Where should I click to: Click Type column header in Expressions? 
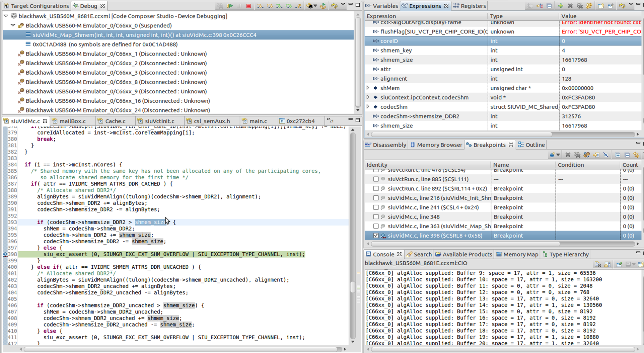tap(523, 16)
